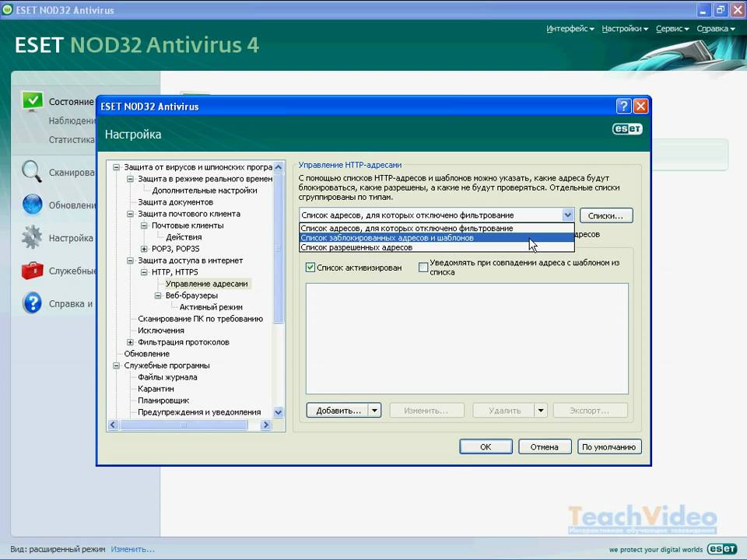Screen dimensions: 747x560
Task: Click the green checkmark Состояние icon
Action: point(33,101)
